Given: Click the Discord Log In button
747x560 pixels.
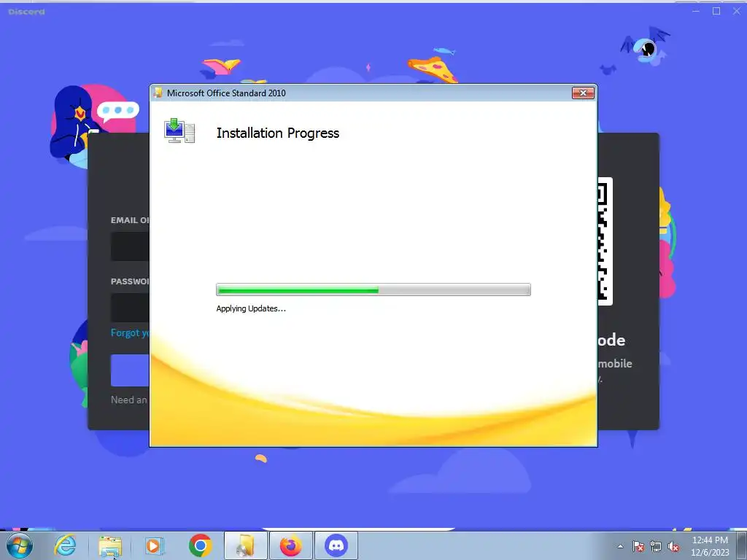Looking at the screenshot, I should coord(130,370).
